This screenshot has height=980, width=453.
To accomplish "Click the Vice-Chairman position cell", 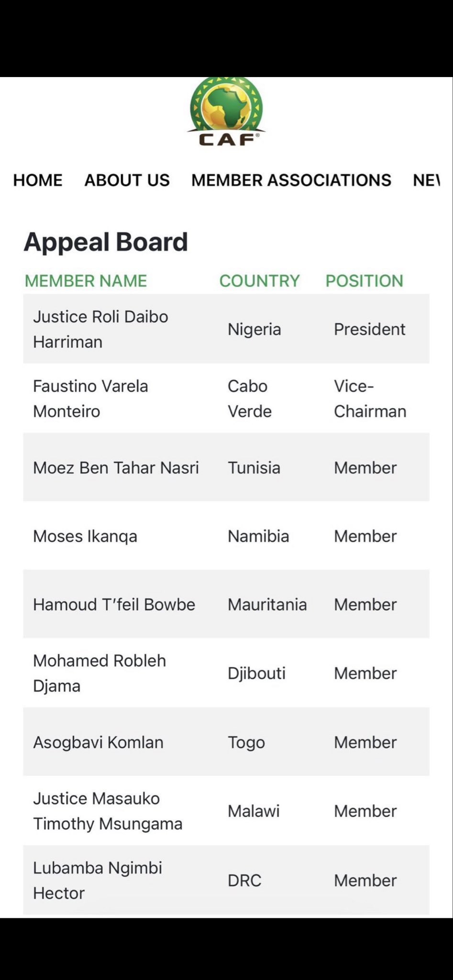I will pyautogui.click(x=370, y=399).
